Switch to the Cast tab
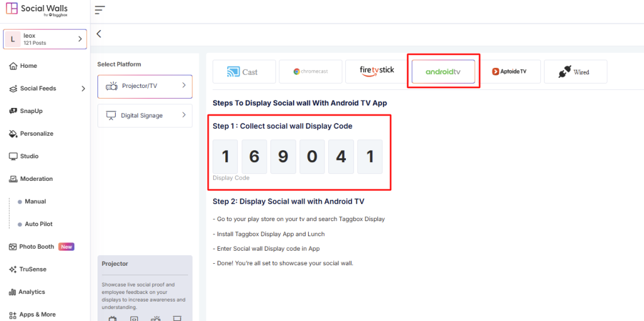644x321 pixels. (x=244, y=72)
